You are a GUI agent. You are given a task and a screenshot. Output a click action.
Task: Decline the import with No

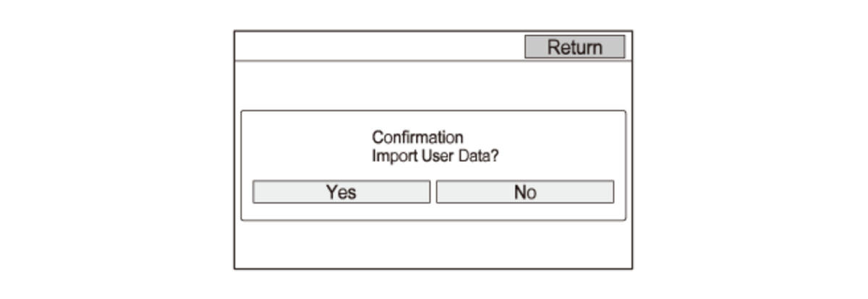click(524, 192)
